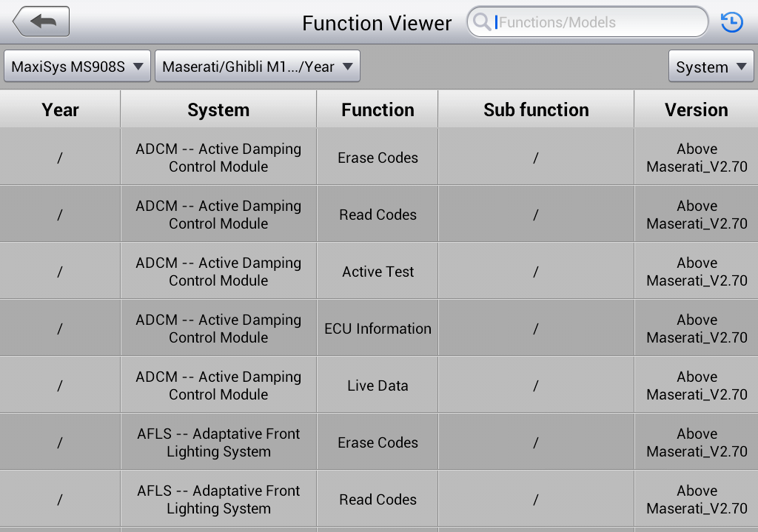Click the Sub function column header
This screenshot has width=758, height=532.
point(536,110)
